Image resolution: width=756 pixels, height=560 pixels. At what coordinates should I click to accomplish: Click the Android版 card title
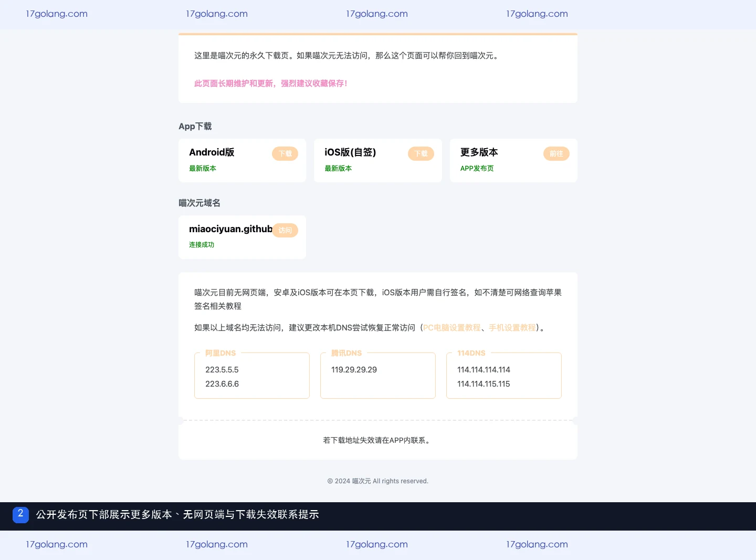(x=212, y=152)
